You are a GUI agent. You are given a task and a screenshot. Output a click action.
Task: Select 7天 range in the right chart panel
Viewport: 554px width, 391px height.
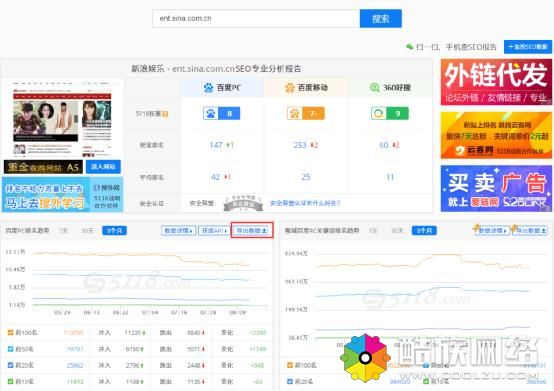(x=373, y=231)
